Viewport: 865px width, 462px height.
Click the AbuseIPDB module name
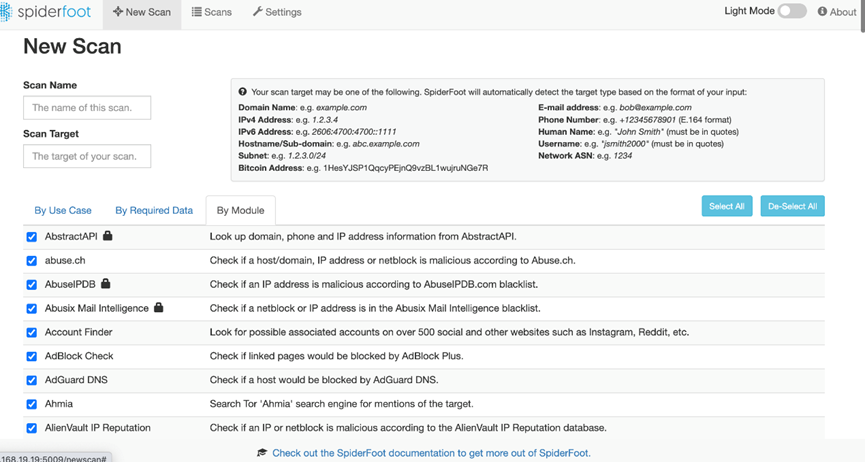70,284
